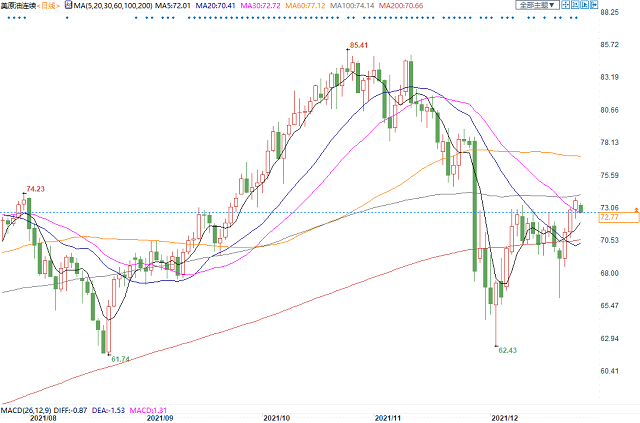
Task: Click the MACD(26,12,9) indicator label
Action: [28, 410]
